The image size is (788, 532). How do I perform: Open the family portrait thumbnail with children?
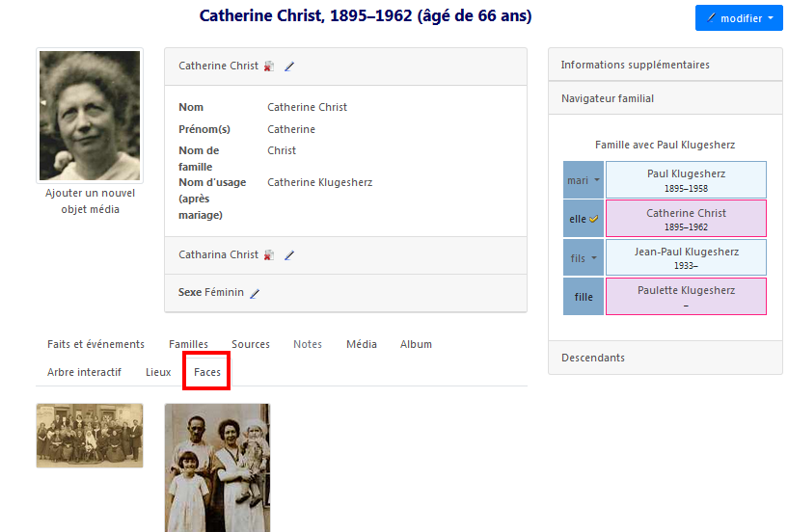coord(217,466)
